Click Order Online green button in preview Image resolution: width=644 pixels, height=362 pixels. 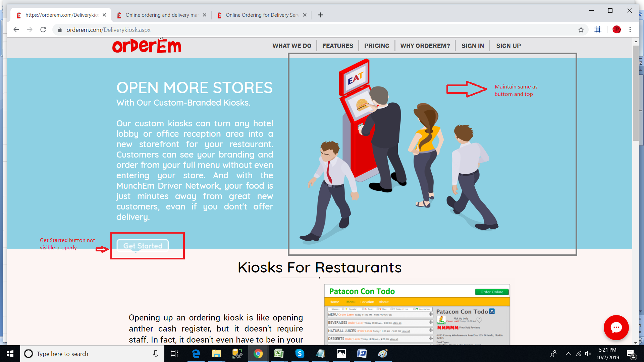491,292
